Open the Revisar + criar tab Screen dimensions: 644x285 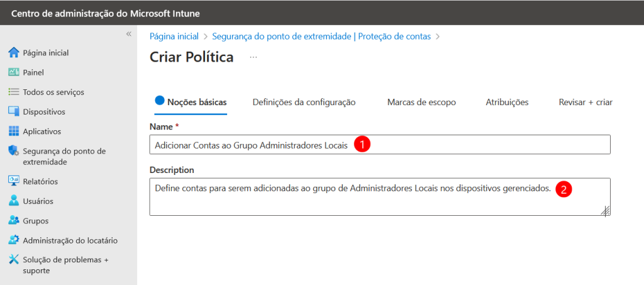pos(586,103)
